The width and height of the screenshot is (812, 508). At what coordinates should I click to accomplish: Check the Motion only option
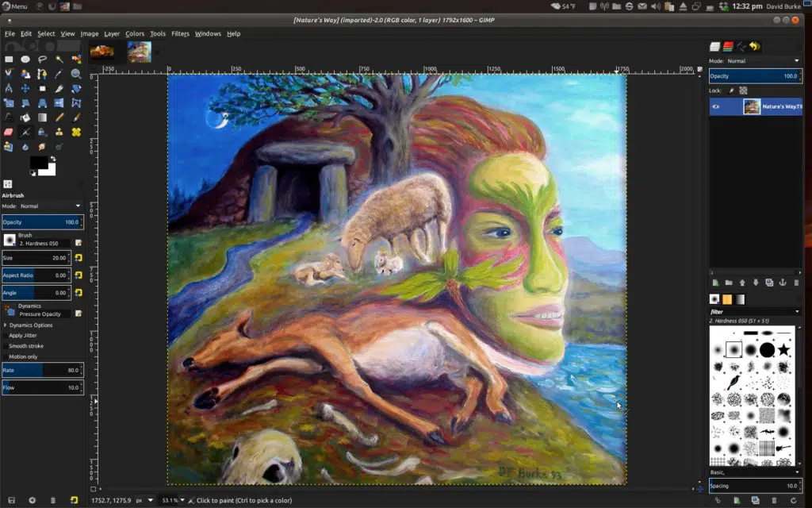point(23,356)
